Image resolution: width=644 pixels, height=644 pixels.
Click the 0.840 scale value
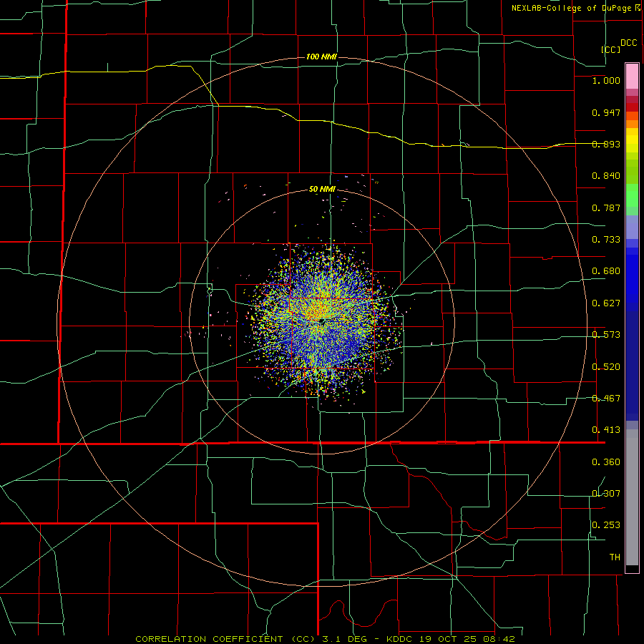(x=606, y=176)
